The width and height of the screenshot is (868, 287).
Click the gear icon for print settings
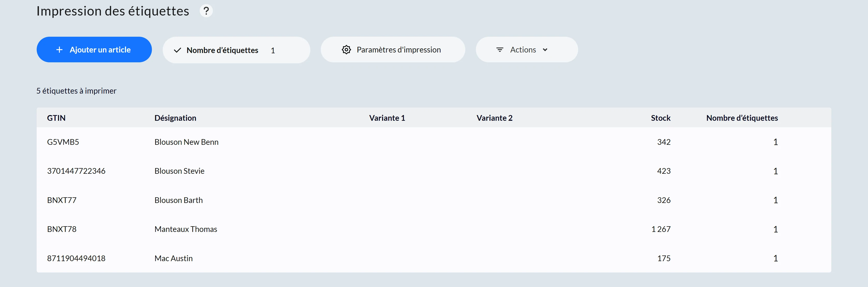[x=346, y=50]
